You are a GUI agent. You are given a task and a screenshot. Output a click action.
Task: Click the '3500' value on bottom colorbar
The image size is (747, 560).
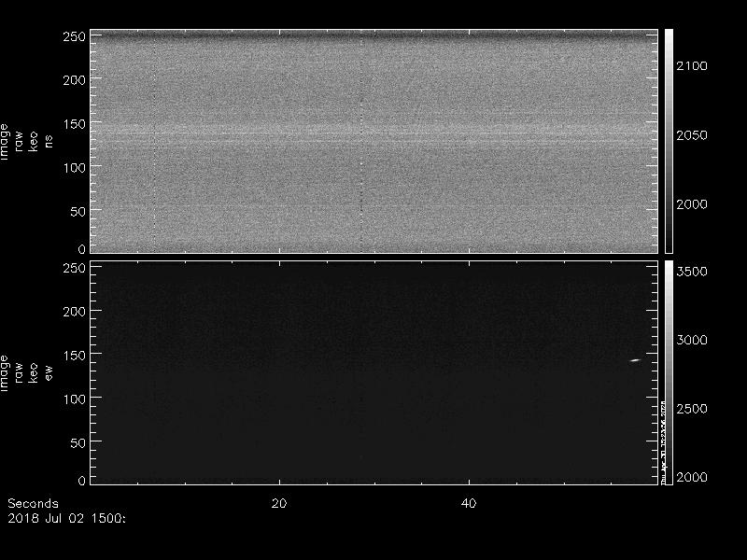click(692, 272)
